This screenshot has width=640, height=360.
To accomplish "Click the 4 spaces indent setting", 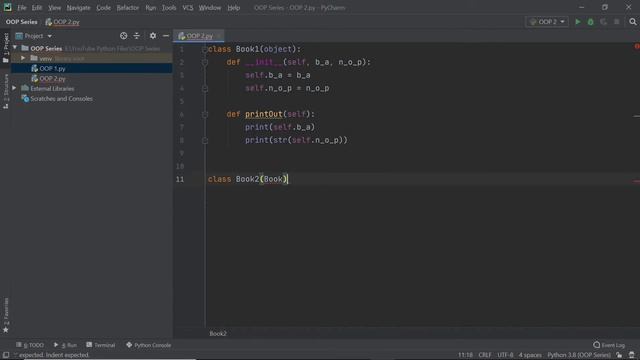I will tap(530, 355).
